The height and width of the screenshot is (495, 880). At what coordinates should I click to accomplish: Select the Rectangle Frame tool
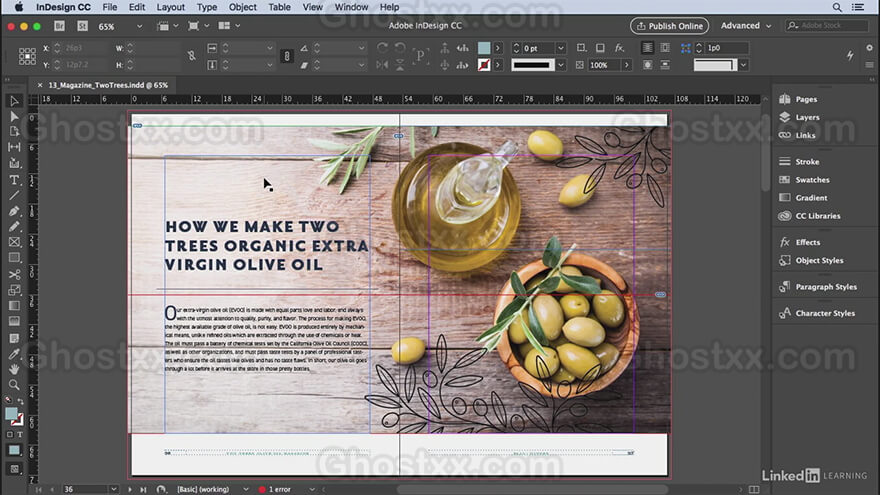[x=14, y=242]
